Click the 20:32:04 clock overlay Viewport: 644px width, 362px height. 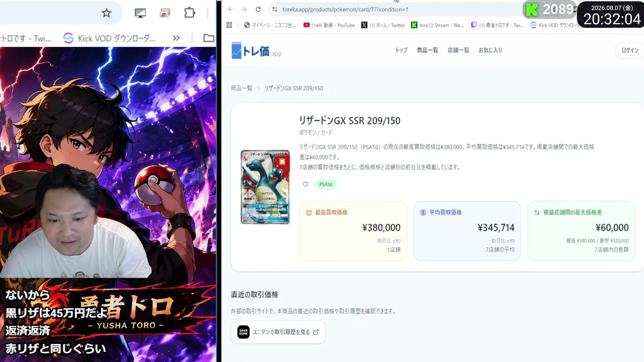click(612, 19)
